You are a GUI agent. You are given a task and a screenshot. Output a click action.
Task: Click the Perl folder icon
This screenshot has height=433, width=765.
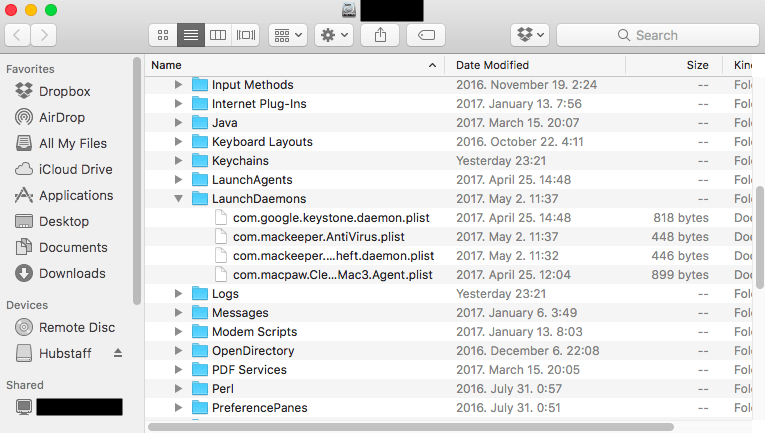coord(200,389)
